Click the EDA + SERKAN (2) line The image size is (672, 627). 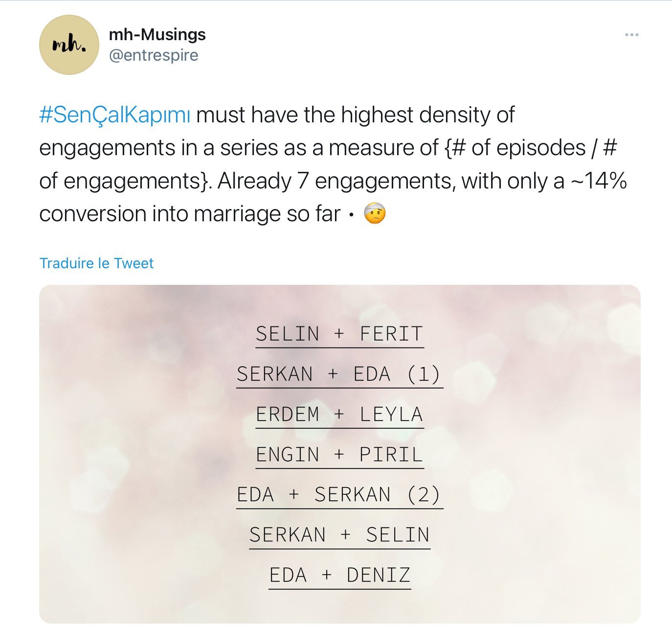pos(339,495)
